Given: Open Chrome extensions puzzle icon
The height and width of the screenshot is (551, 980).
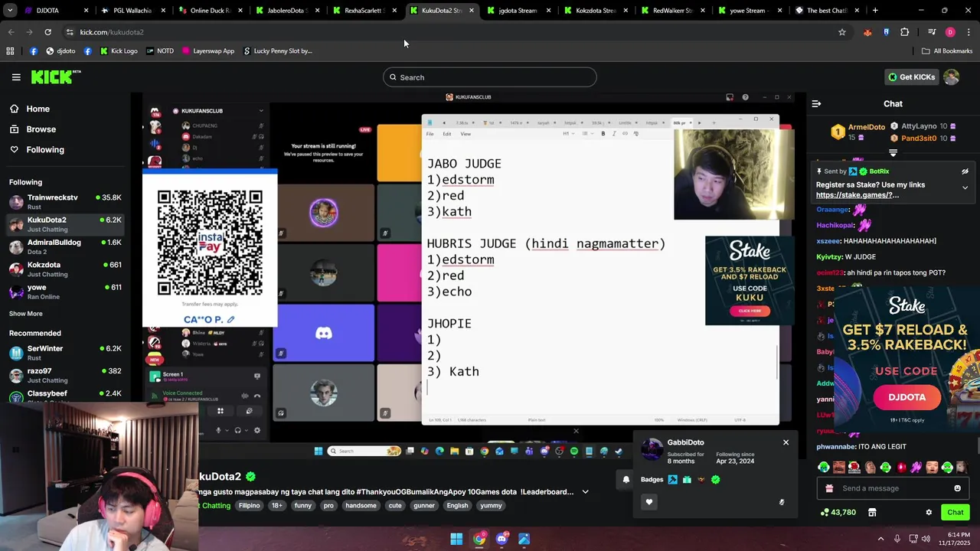Looking at the screenshot, I should pyautogui.click(x=904, y=32).
